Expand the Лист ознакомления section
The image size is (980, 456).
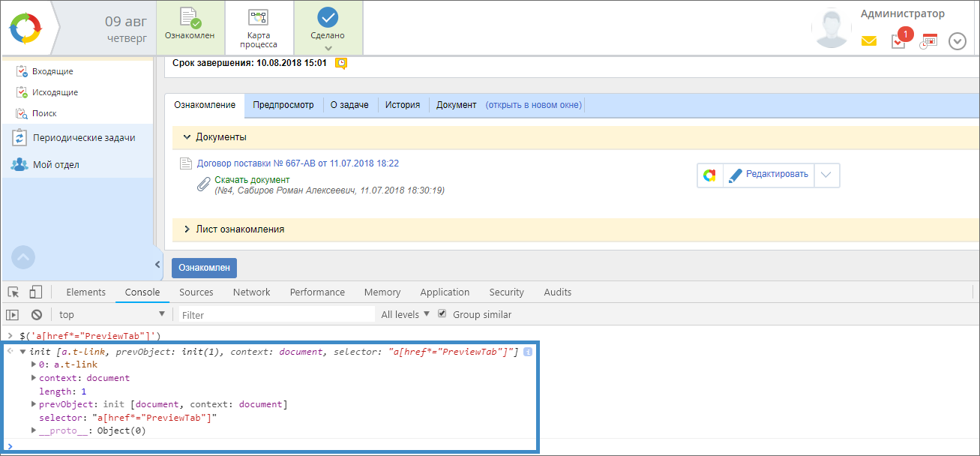tap(187, 229)
